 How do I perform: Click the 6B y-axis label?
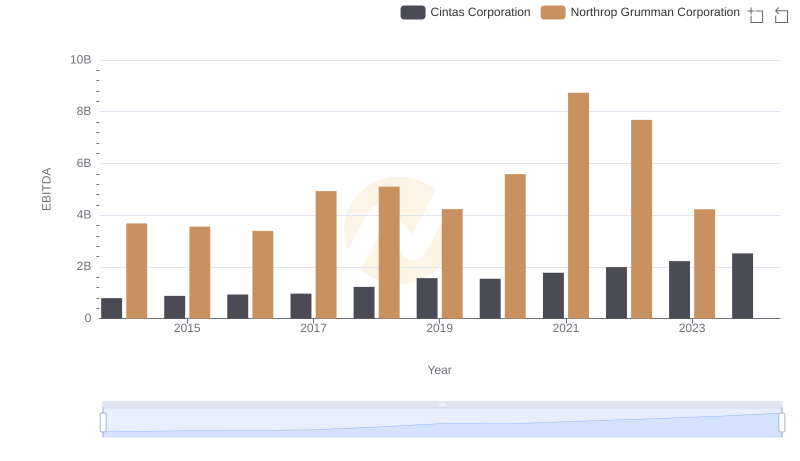pyautogui.click(x=84, y=163)
